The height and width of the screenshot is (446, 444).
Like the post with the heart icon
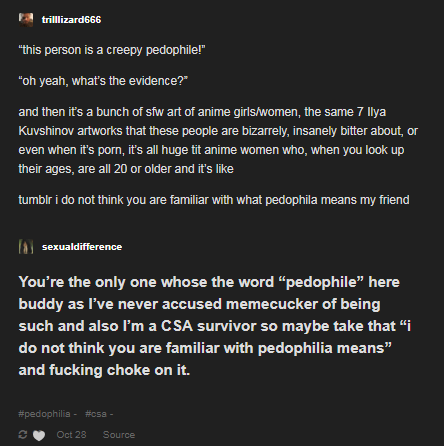[x=39, y=435]
